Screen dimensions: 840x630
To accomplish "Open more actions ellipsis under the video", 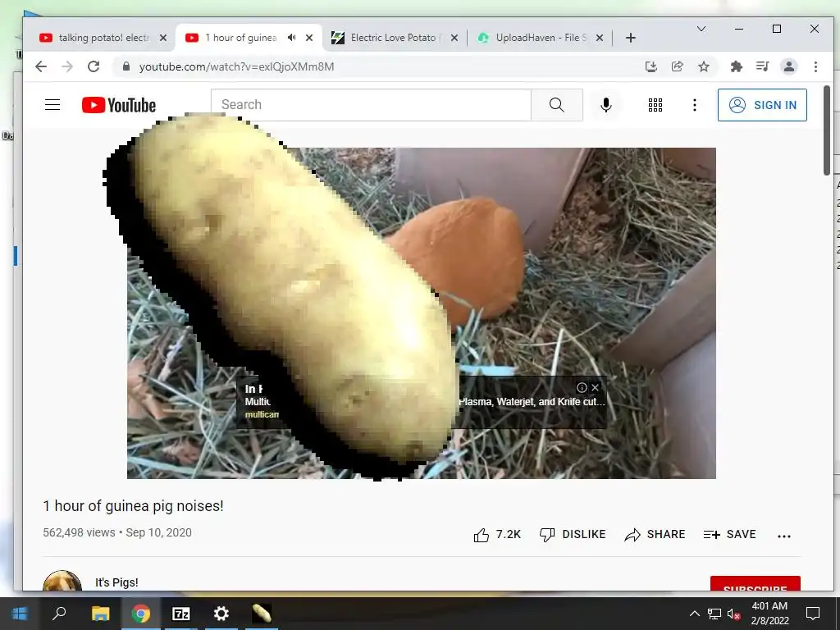I will click(783, 536).
